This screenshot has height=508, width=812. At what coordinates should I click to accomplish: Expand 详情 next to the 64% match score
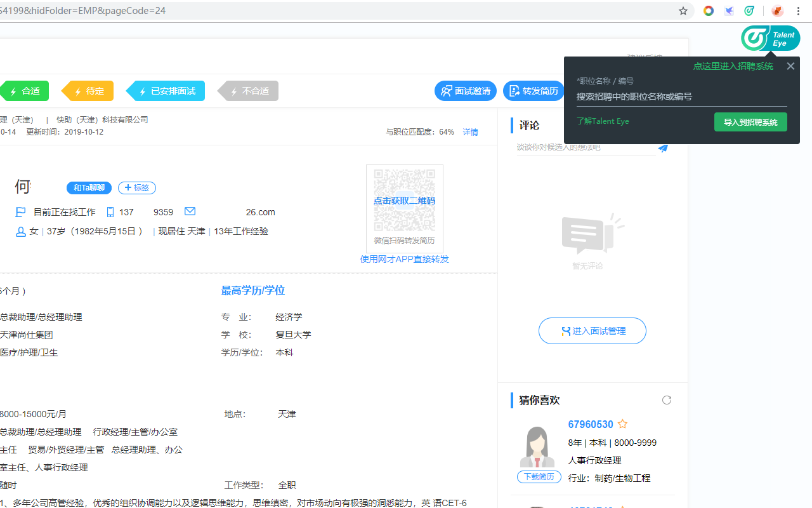[x=470, y=131]
